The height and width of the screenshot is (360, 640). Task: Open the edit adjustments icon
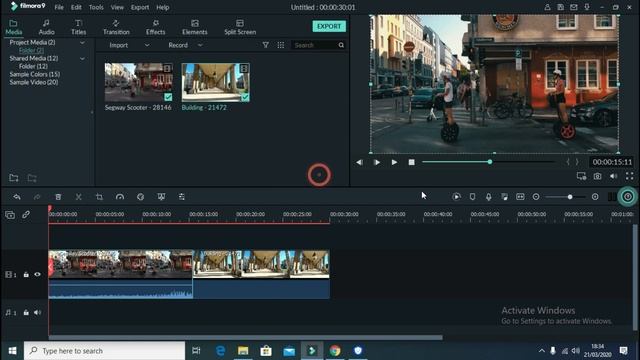pos(182,197)
